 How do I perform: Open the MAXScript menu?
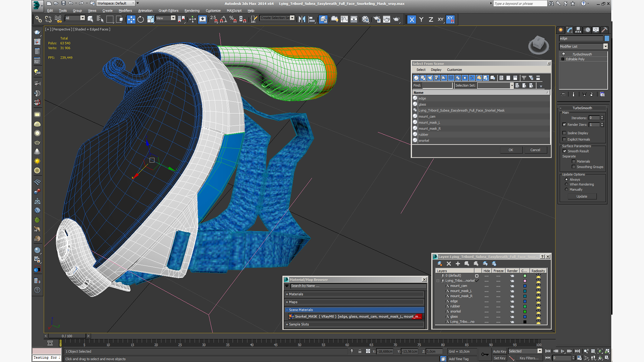point(234,11)
